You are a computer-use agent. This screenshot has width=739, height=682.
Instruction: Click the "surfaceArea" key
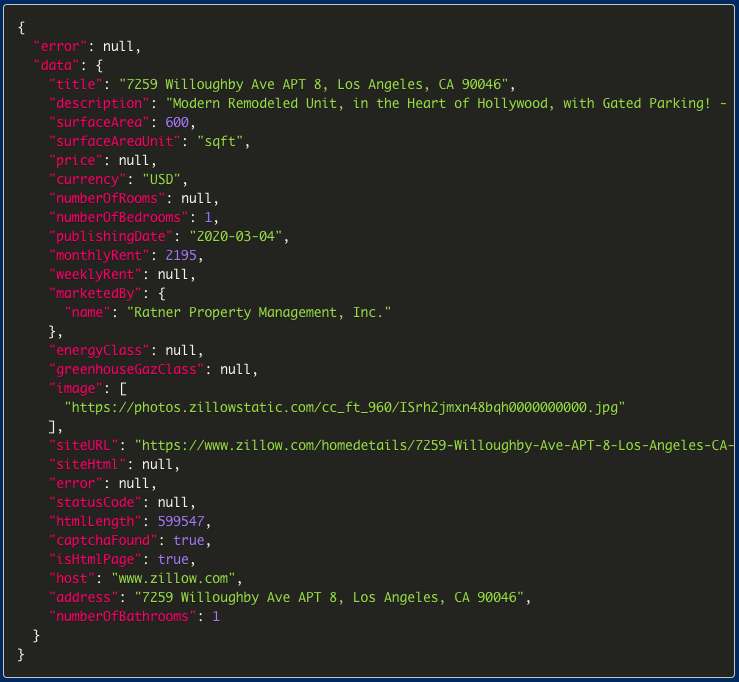pos(99,123)
